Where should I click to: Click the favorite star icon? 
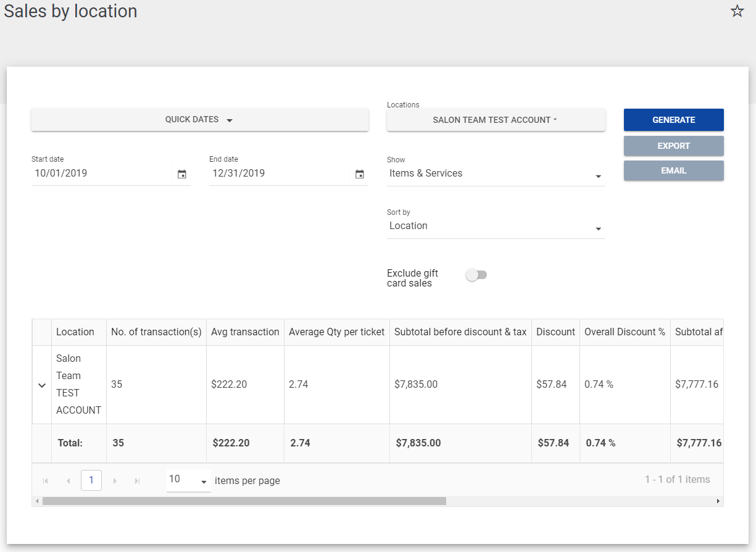point(737,11)
